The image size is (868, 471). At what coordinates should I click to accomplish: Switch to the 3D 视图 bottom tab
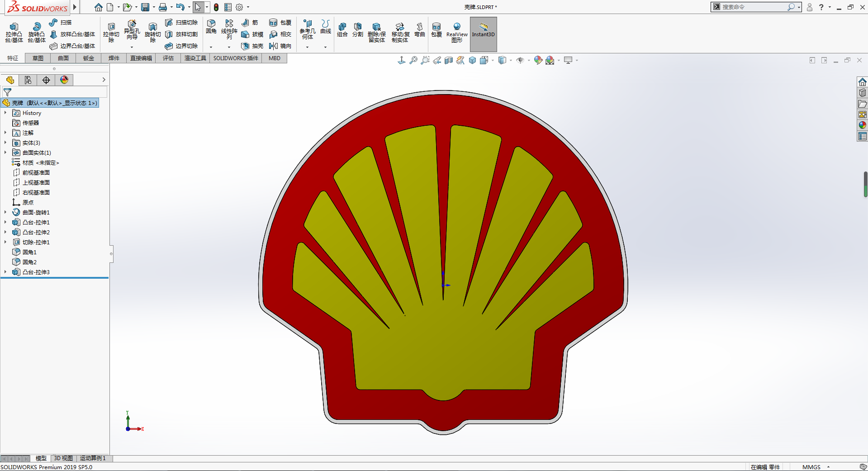pos(63,458)
